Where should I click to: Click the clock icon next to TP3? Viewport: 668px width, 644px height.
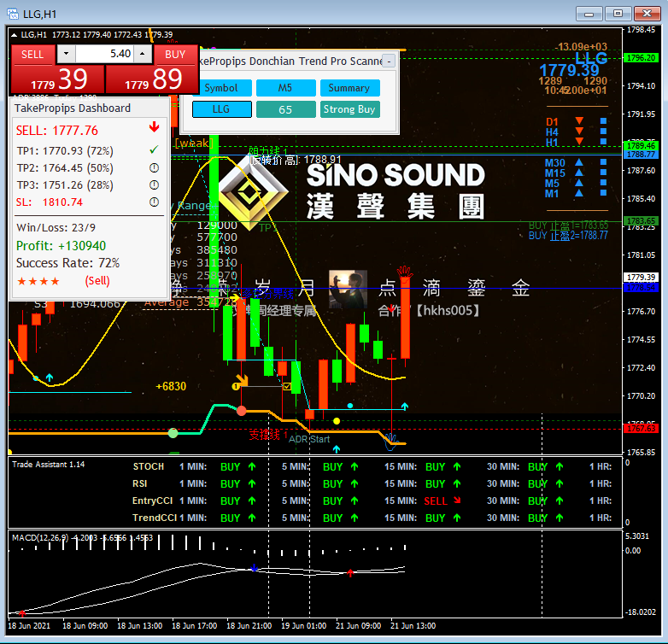pyautogui.click(x=155, y=184)
